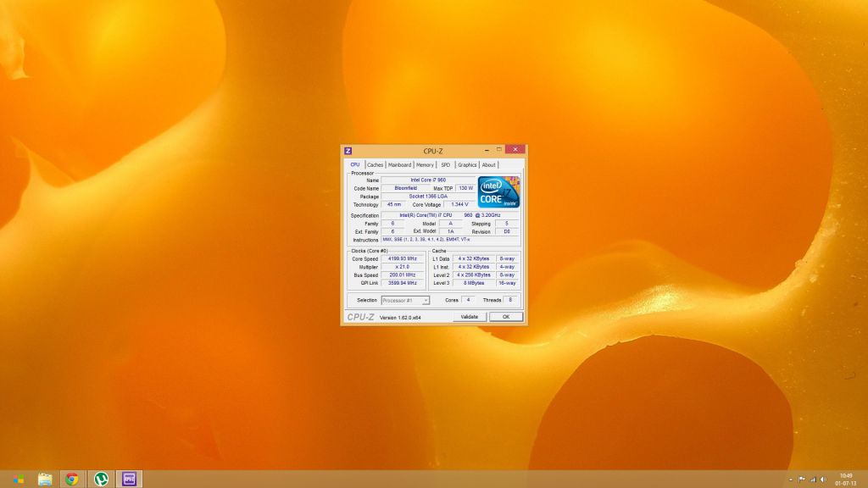
Task: Click the L1 Data value 4 x 32 KBytes
Action: [x=473, y=258]
